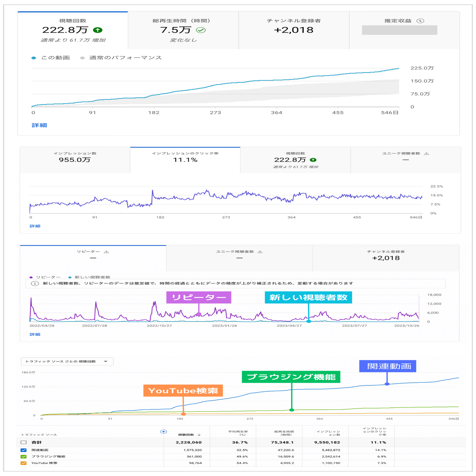Open the トラフィック ソース ごとの 視聴回数 dropdown

67,361
